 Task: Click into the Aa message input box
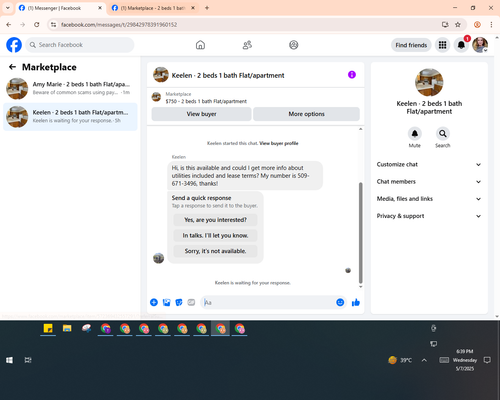[268, 302]
